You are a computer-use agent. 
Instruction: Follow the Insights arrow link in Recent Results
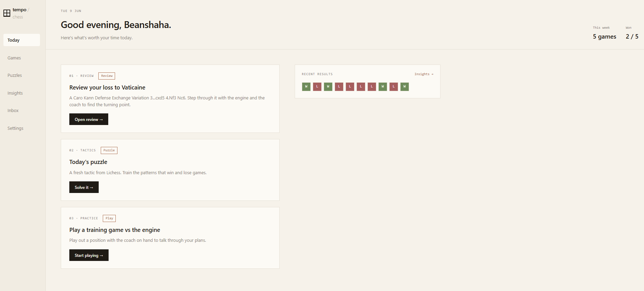(424, 74)
